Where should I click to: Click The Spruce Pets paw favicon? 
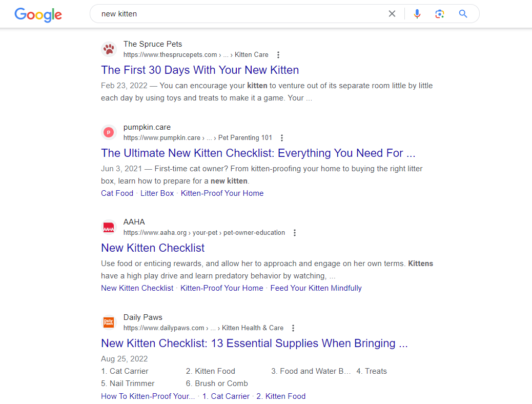[x=109, y=49]
